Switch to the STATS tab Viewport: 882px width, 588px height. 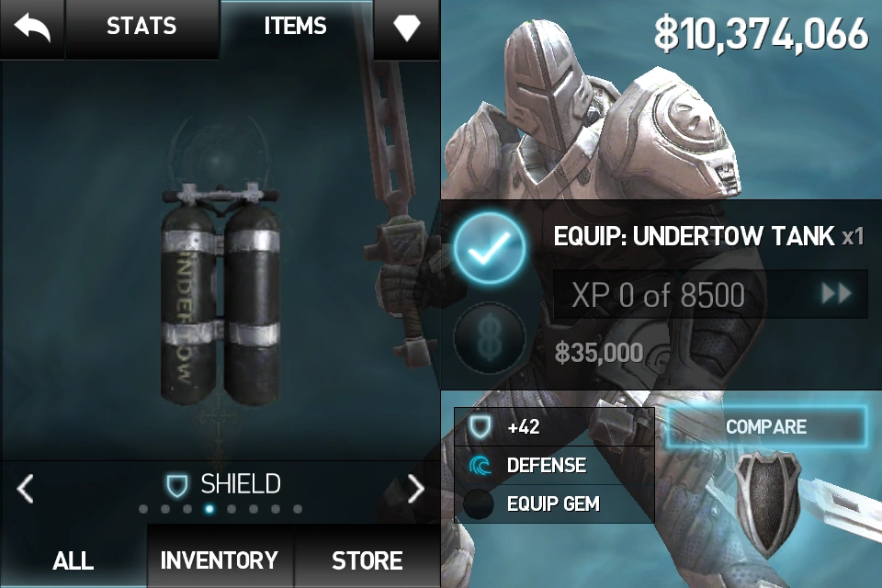click(x=141, y=27)
